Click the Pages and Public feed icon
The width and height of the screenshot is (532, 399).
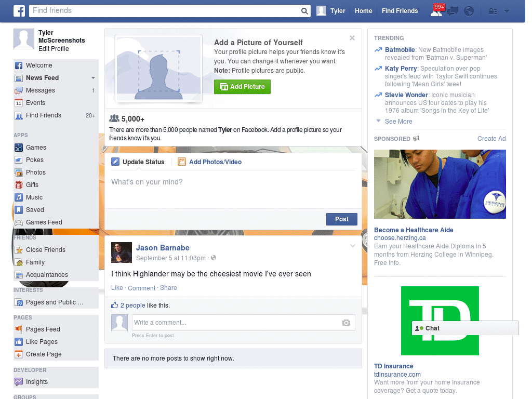[19, 302]
